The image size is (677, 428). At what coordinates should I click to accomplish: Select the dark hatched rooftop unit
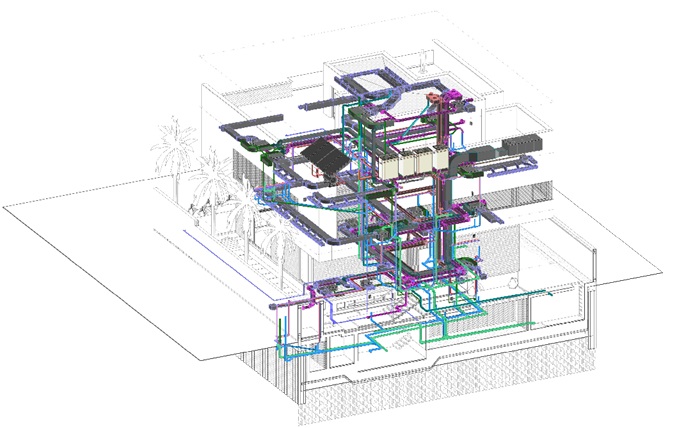pos(324,155)
